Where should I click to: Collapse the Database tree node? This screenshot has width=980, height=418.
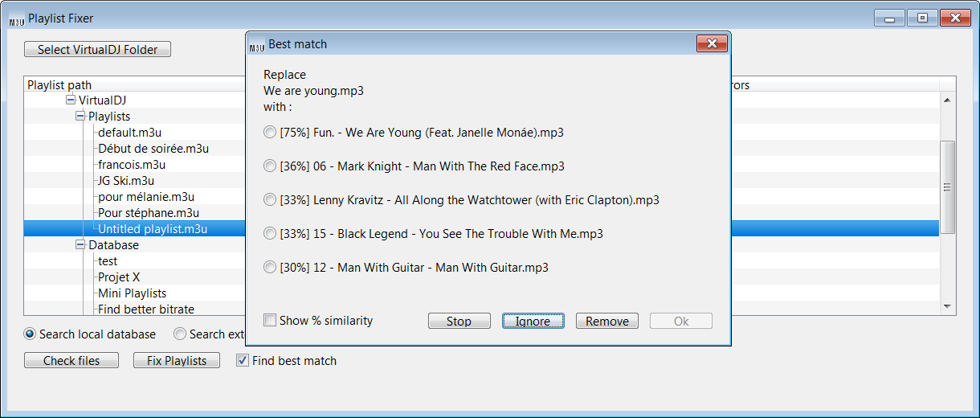click(x=80, y=245)
